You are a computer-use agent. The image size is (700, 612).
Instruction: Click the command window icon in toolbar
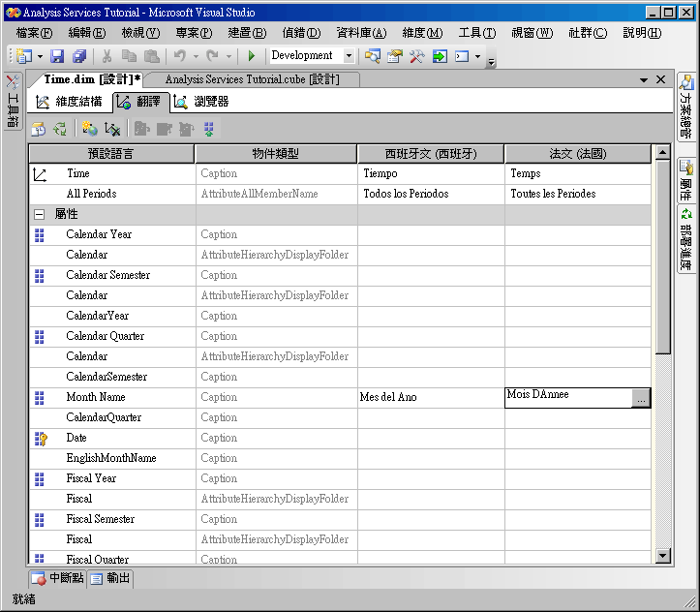click(x=462, y=56)
